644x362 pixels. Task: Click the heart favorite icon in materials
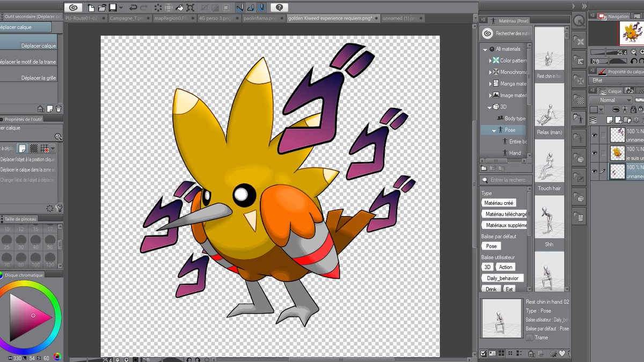[562, 353]
